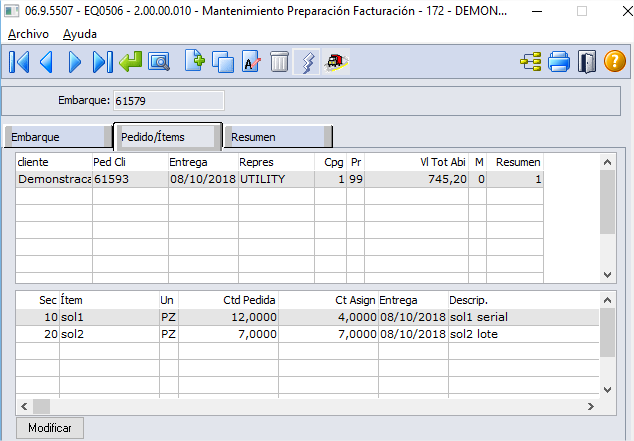The image size is (634, 441).
Task: Minimize the window
Action: pos(537,11)
